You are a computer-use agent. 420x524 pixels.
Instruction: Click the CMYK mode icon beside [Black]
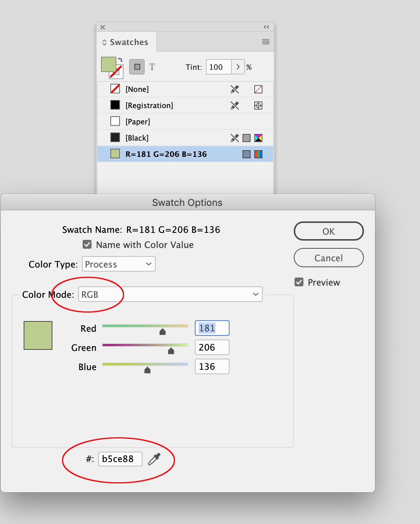[259, 138]
